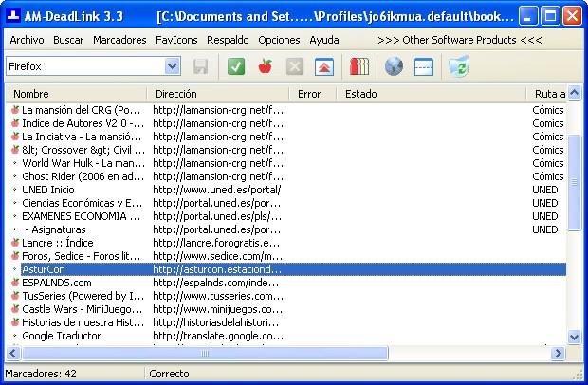The width and height of the screenshot is (588, 385).
Task: Click URL http://www.tusseries.com…
Action: 218,296
